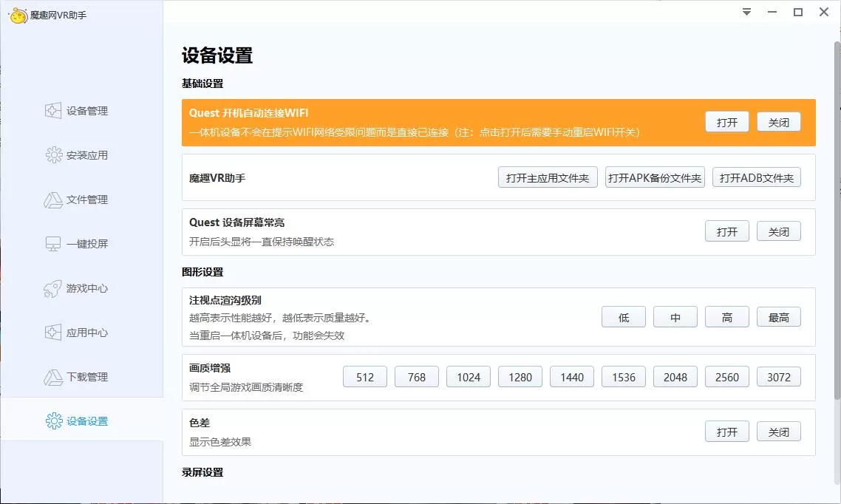
Task: Click the 安装应用 gear icon
Action: point(54,155)
